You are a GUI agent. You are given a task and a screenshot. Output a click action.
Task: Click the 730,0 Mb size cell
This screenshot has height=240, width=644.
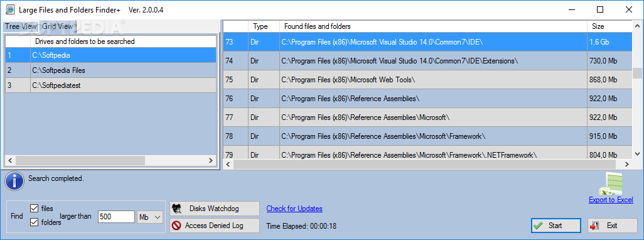(x=609, y=61)
